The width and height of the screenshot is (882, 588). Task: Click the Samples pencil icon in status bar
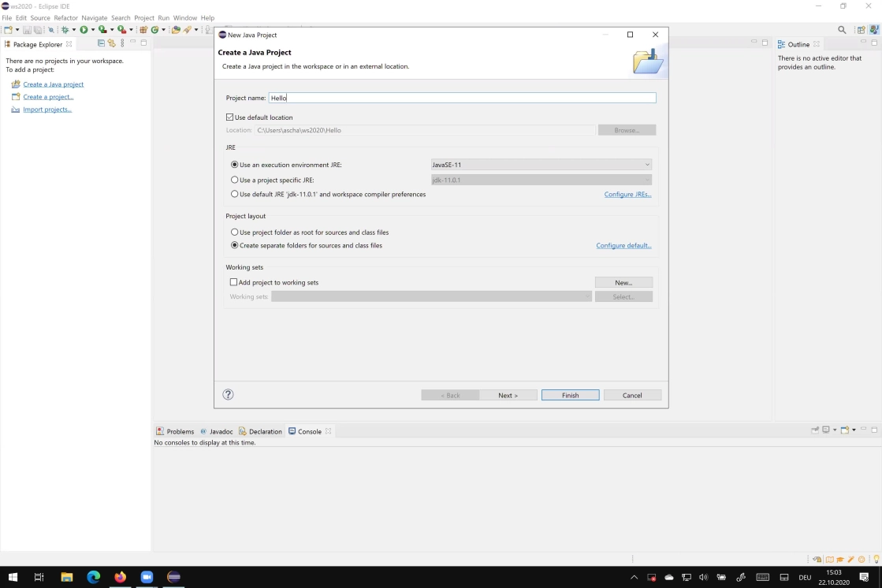(851, 560)
